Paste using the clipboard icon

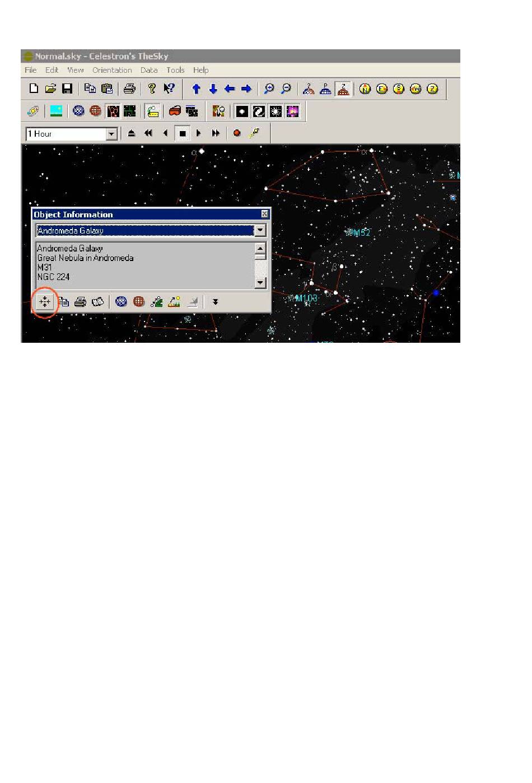click(107, 88)
